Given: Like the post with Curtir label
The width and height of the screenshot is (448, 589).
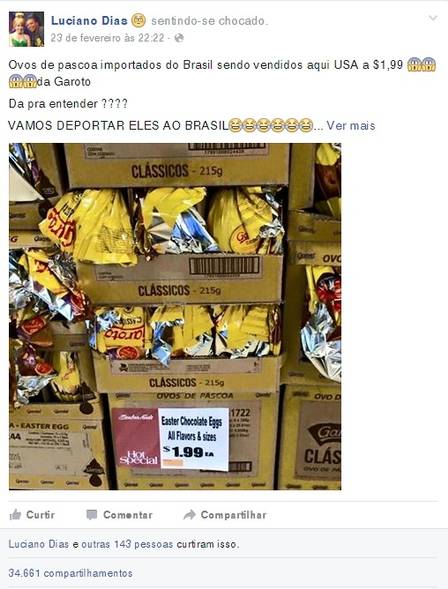Looking at the screenshot, I should (41, 515).
